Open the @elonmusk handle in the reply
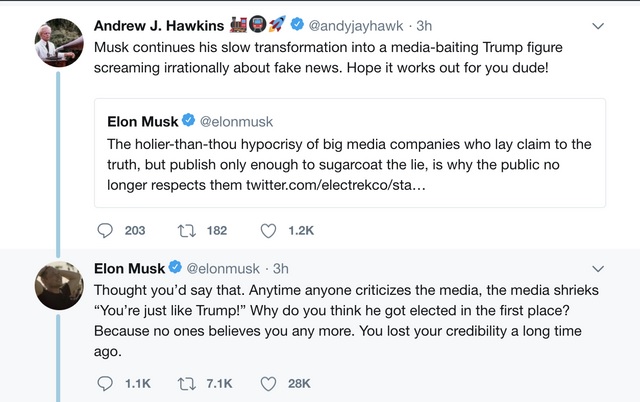Image resolution: width=640 pixels, height=402 pixels. 223,269
